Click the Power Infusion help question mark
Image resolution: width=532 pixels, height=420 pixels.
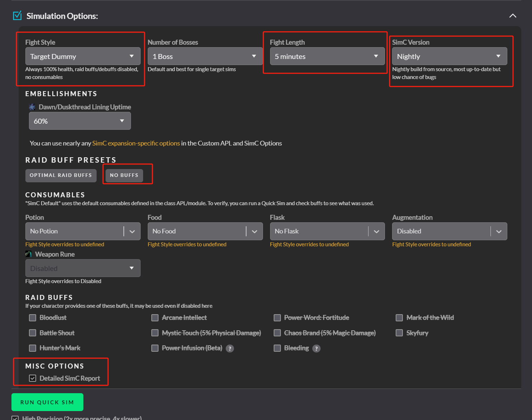click(x=230, y=349)
